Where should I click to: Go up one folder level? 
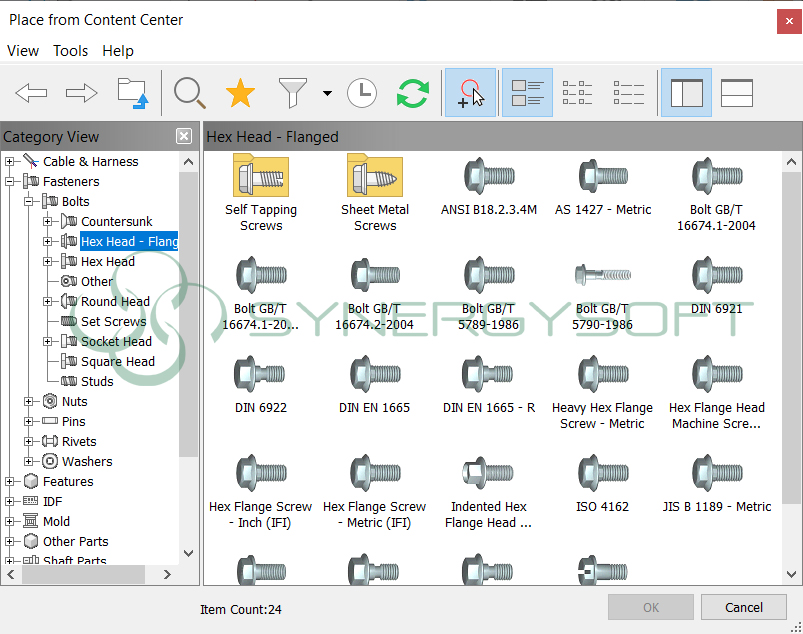pos(132,93)
